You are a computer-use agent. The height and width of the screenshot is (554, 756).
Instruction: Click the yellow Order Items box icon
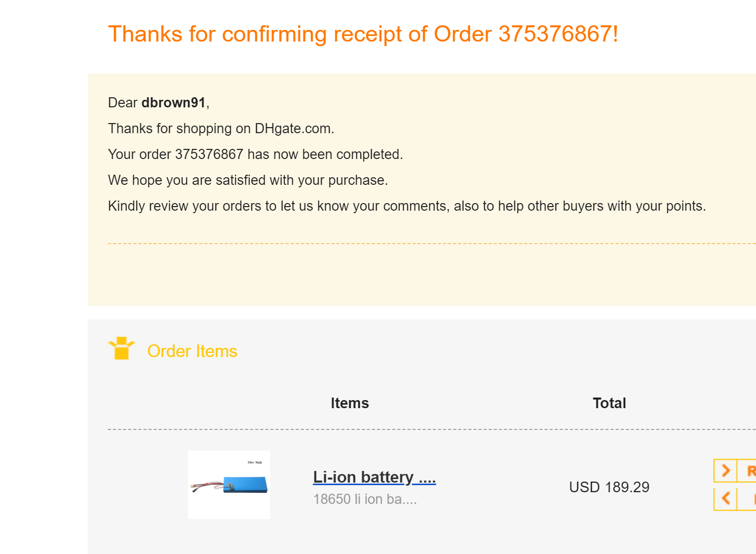(121, 348)
